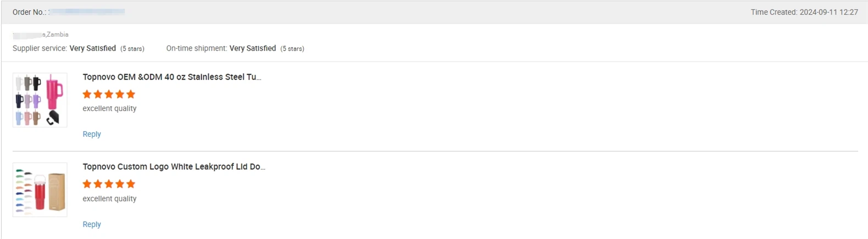Click the fifth star of the Leakproof Lid review
The image size is (868, 239).
click(x=131, y=184)
